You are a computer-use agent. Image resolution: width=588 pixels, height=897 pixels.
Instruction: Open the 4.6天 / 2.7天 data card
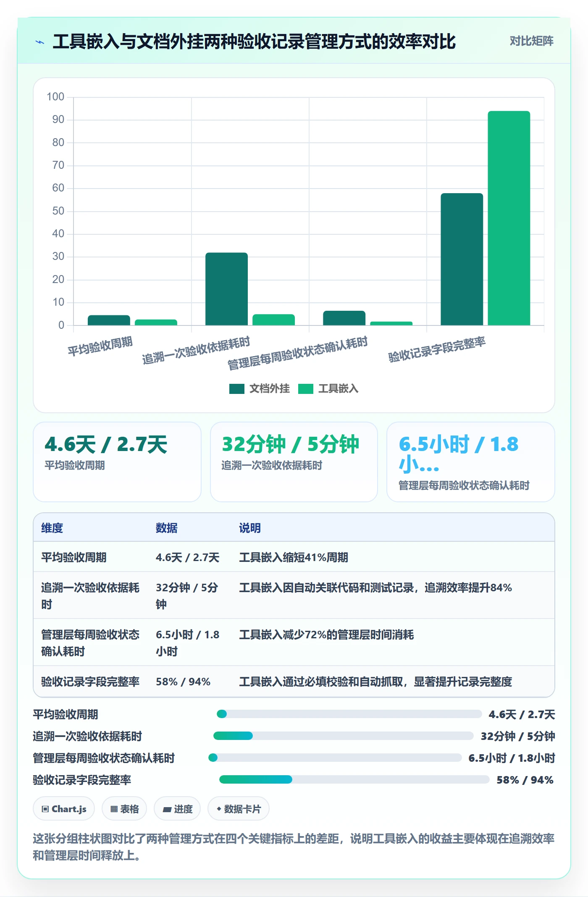[x=117, y=462]
